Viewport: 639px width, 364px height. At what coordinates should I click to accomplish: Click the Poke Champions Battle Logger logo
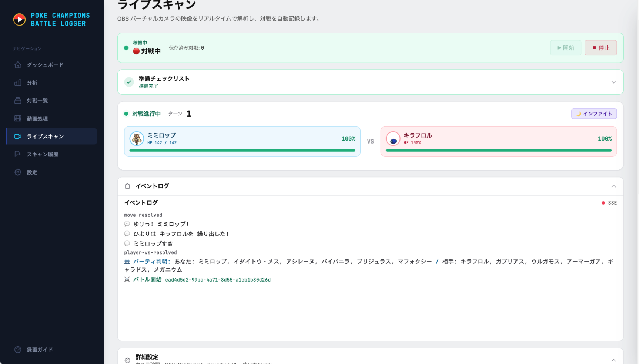coord(19,19)
